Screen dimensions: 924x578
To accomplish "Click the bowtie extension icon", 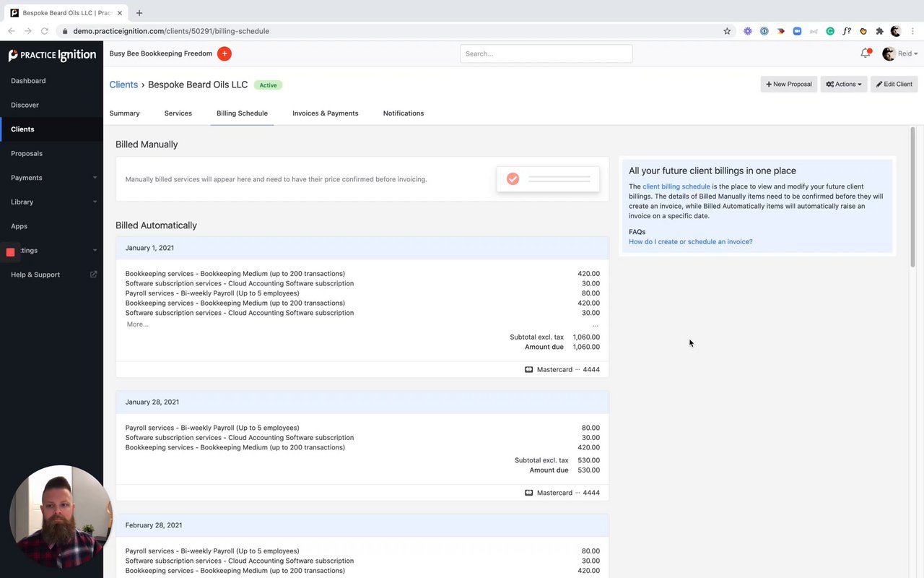I will [x=814, y=31].
